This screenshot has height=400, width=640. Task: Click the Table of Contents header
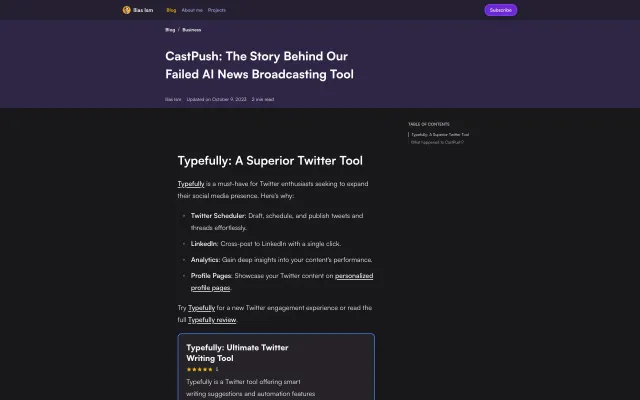tap(424, 124)
